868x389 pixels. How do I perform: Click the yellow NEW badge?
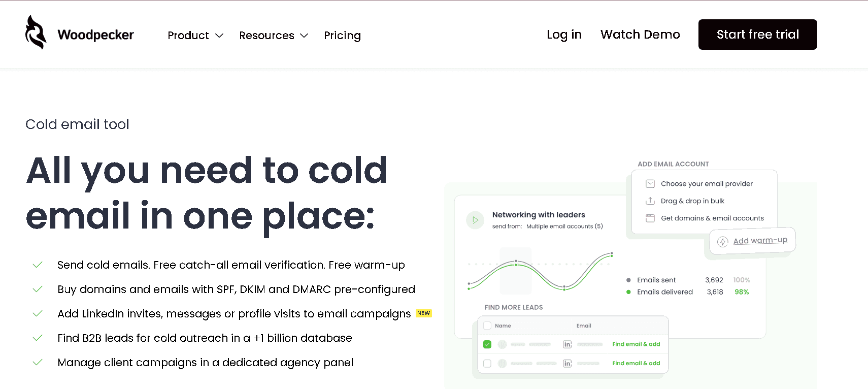(x=424, y=313)
